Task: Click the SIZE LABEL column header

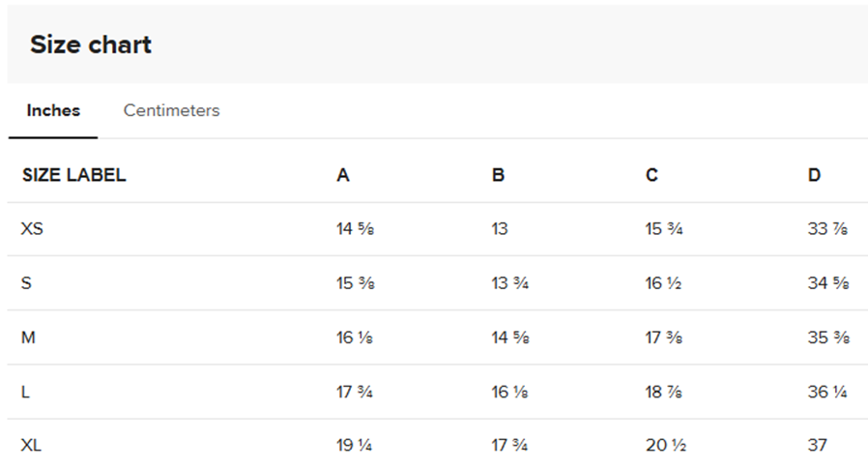Action: pyautogui.click(x=73, y=175)
